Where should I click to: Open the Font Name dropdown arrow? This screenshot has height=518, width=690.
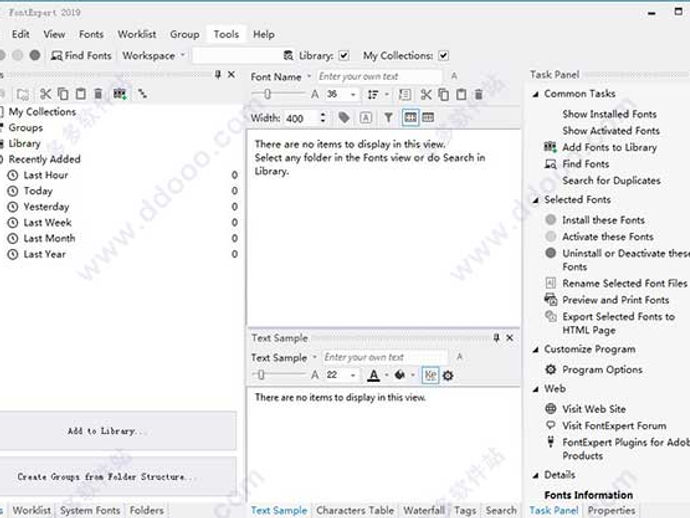(309, 77)
